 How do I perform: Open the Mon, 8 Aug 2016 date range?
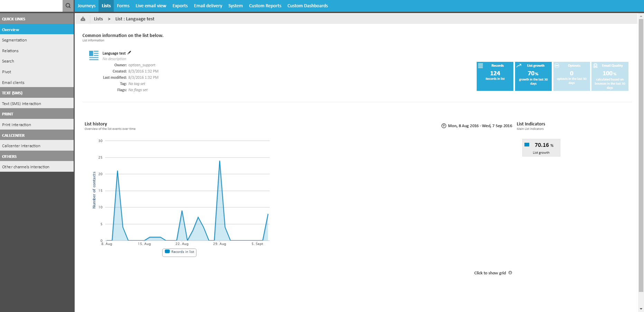tap(480, 126)
